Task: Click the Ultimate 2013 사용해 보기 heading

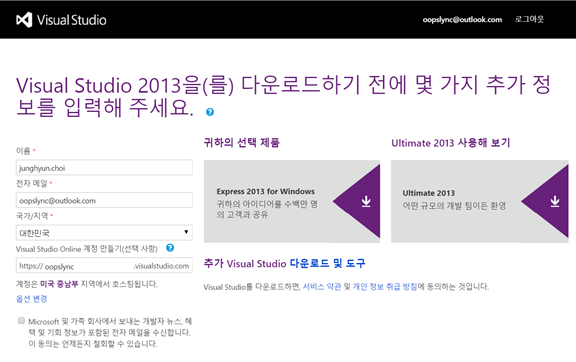Action: click(x=451, y=143)
